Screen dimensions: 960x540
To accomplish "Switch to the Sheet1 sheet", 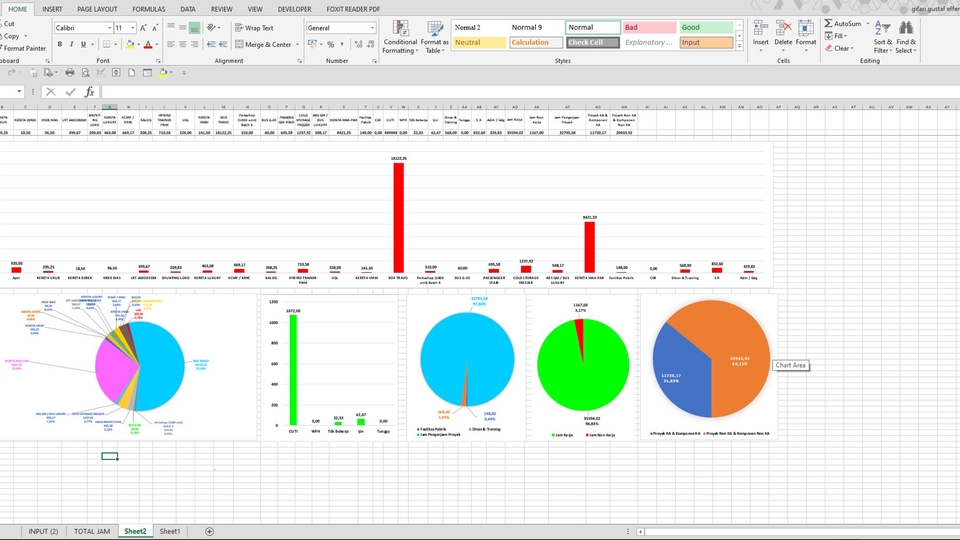I will [170, 531].
